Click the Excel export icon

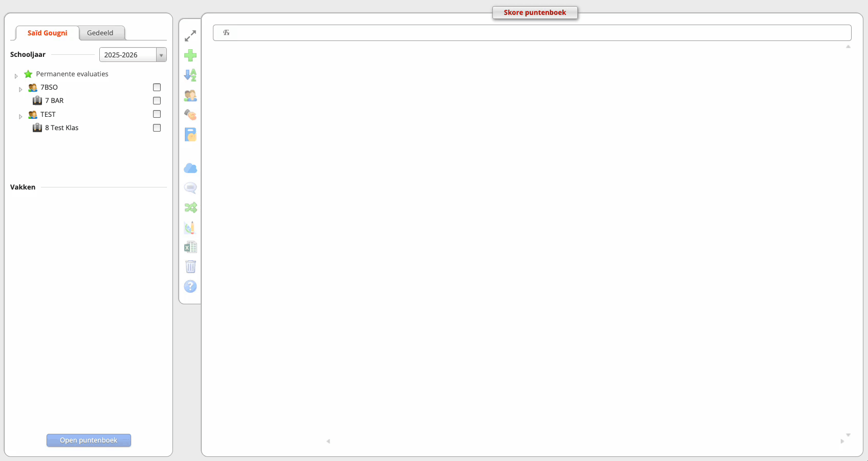190,247
